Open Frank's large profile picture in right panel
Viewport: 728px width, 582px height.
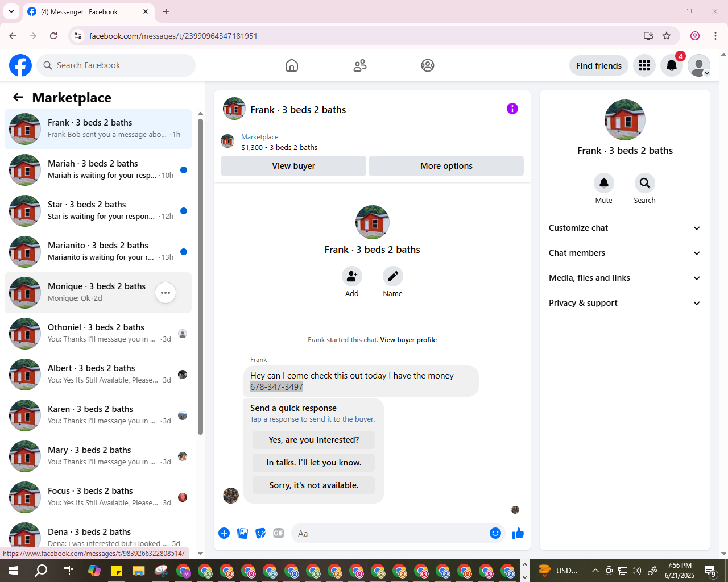[x=625, y=120]
